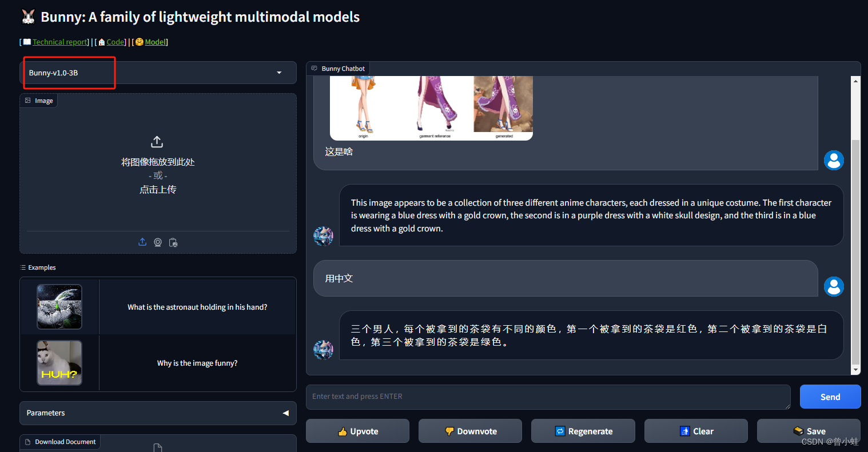Click the upload file source icon
The height and width of the screenshot is (452, 868).
(x=142, y=242)
